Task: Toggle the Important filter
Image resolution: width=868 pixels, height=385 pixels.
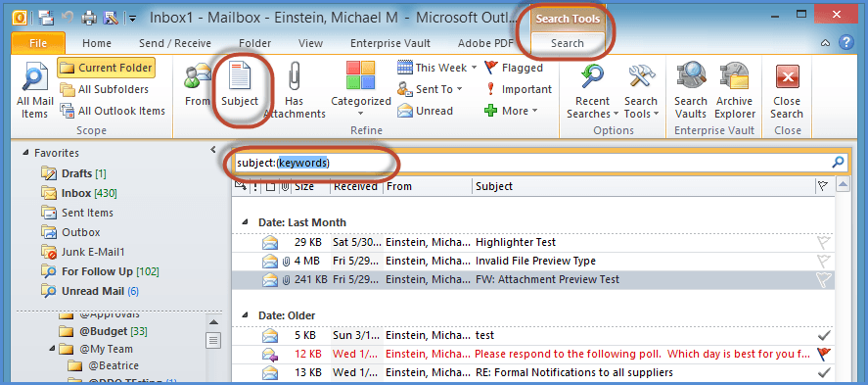Action: click(x=518, y=89)
